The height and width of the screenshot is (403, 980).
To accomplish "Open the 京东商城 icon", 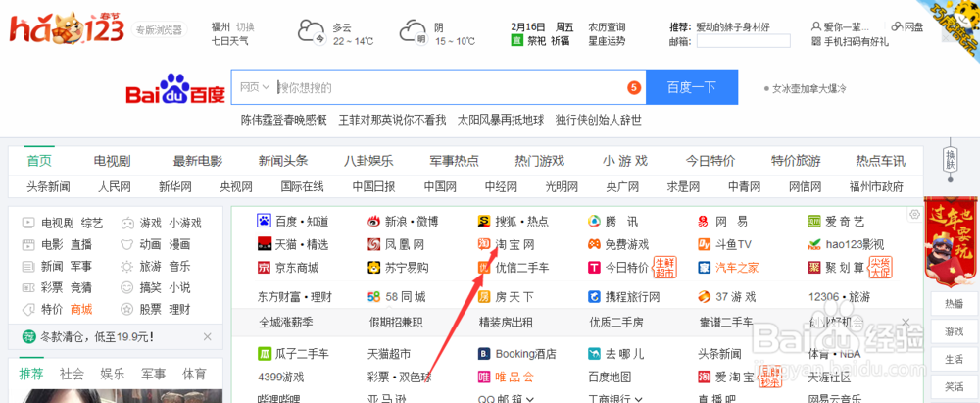I will (263, 268).
